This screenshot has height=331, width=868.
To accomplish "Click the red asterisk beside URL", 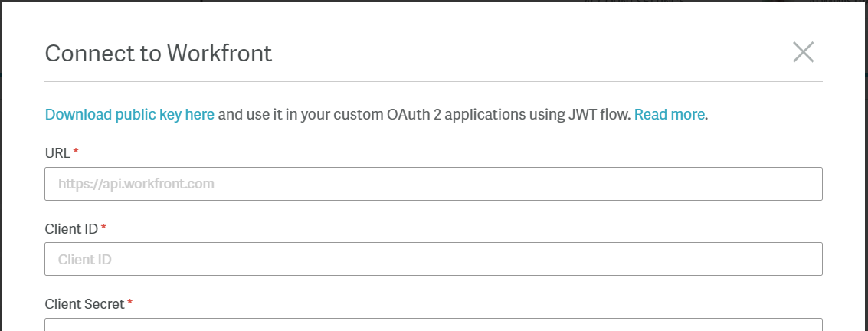I will [x=76, y=152].
